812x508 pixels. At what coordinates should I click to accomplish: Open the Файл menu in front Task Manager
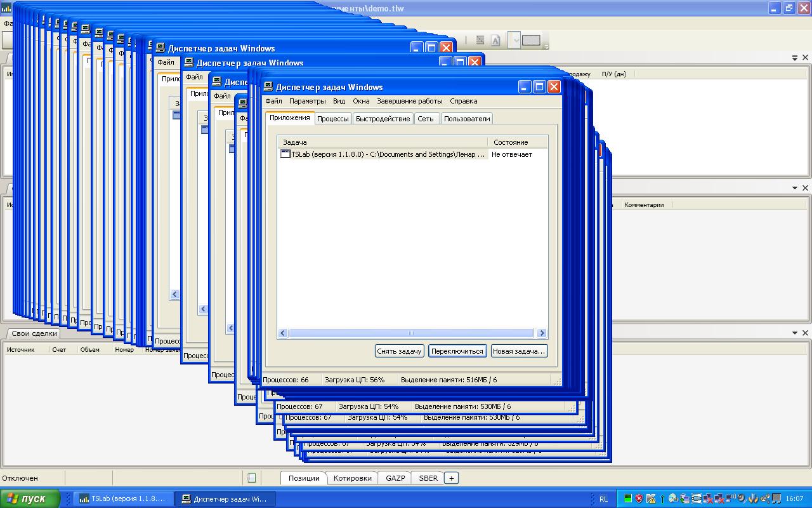tap(273, 101)
